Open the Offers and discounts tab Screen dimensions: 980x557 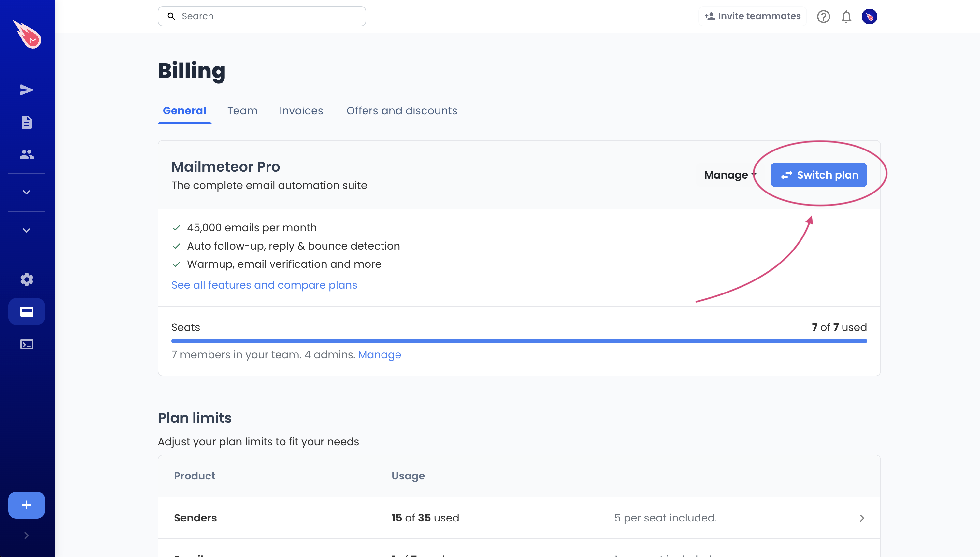(402, 110)
